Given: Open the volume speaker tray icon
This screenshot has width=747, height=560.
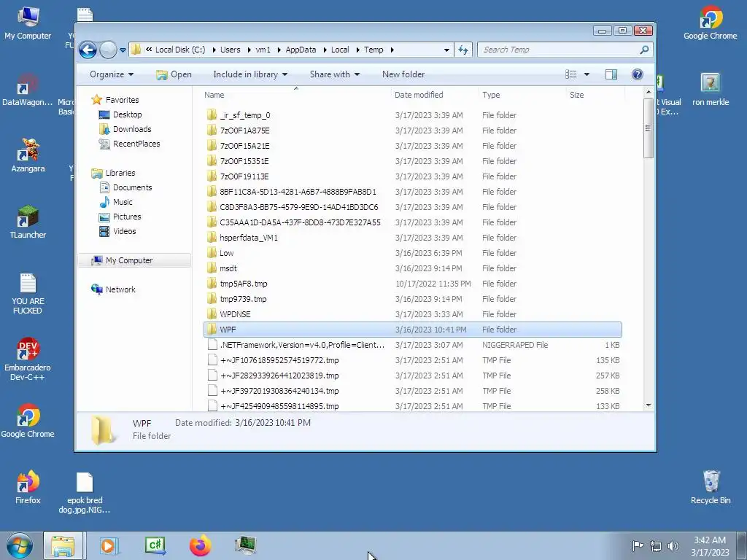Looking at the screenshot, I should click(673, 545).
